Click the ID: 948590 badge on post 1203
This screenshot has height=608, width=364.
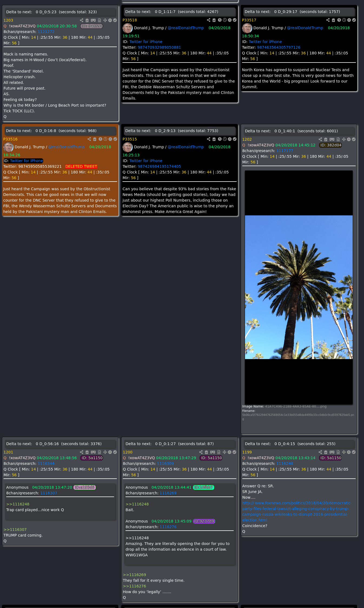(92, 26)
